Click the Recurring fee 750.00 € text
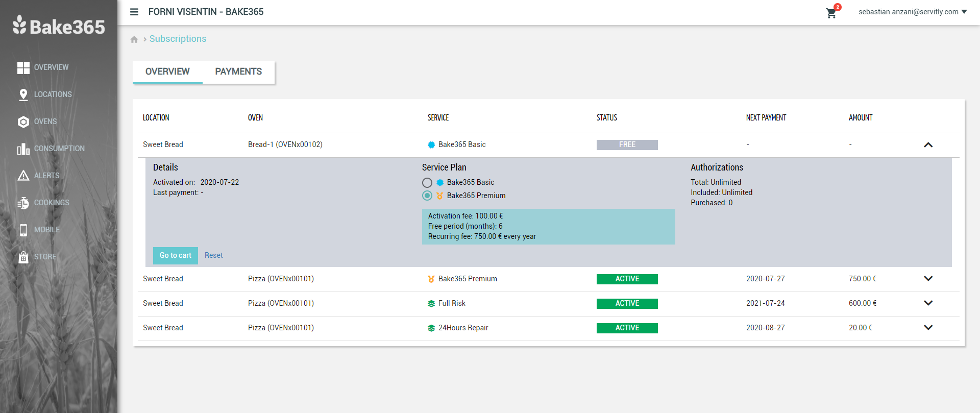The width and height of the screenshot is (980, 413). [x=482, y=237]
